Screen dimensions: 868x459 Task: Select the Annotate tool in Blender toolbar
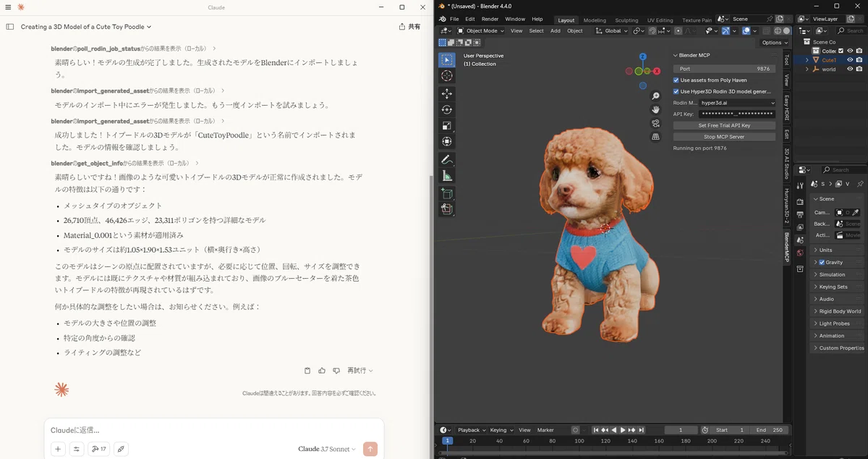[447, 159]
